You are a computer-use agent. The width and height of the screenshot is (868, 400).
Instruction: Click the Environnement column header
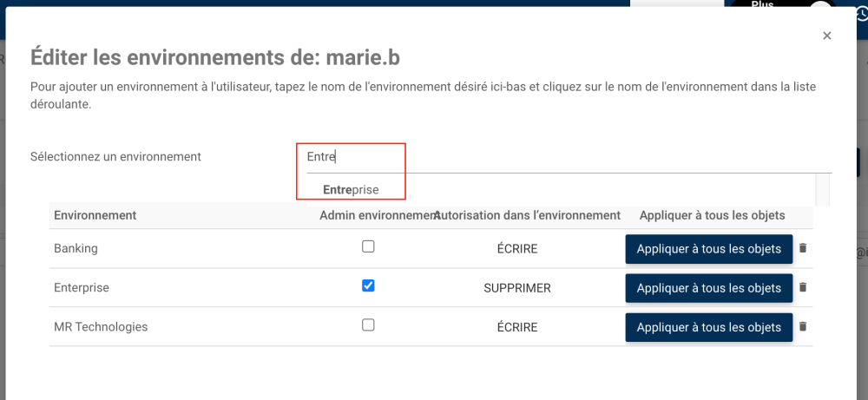point(95,215)
